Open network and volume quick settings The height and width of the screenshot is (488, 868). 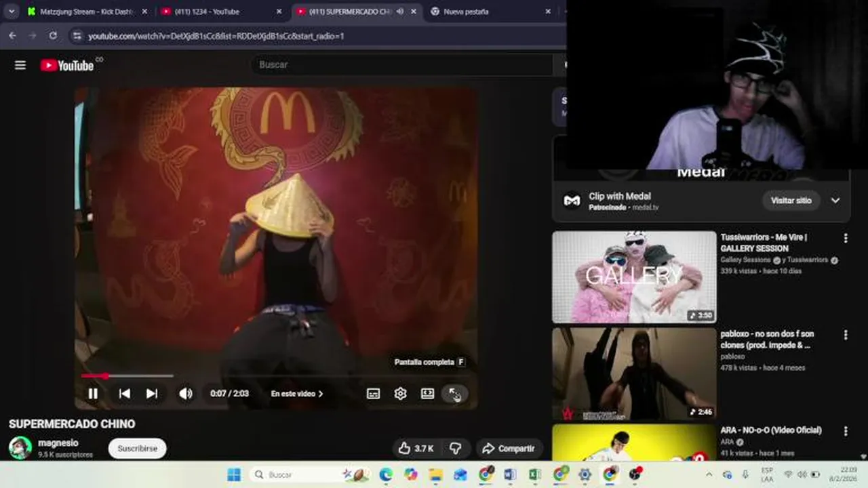coord(802,474)
